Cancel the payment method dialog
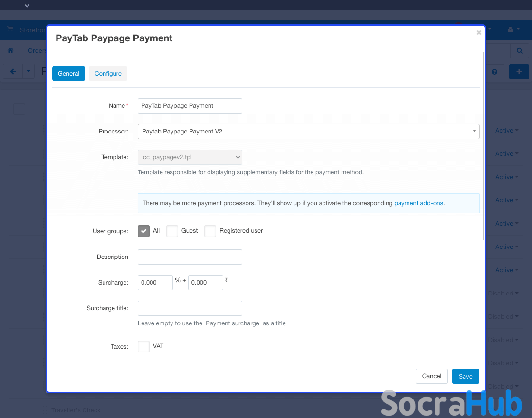This screenshot has height=418, width=532. (x=431, y=376)
